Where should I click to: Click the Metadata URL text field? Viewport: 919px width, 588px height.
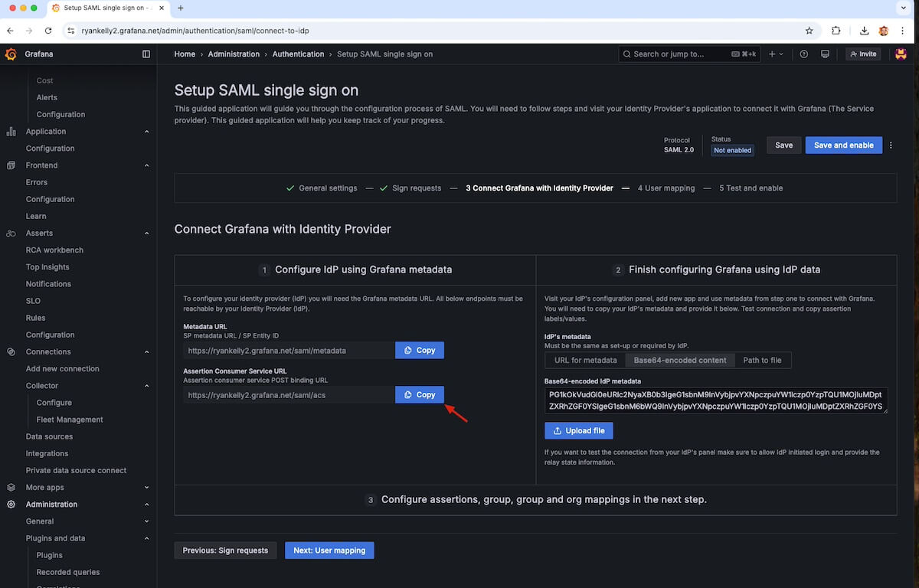[289, 351]
